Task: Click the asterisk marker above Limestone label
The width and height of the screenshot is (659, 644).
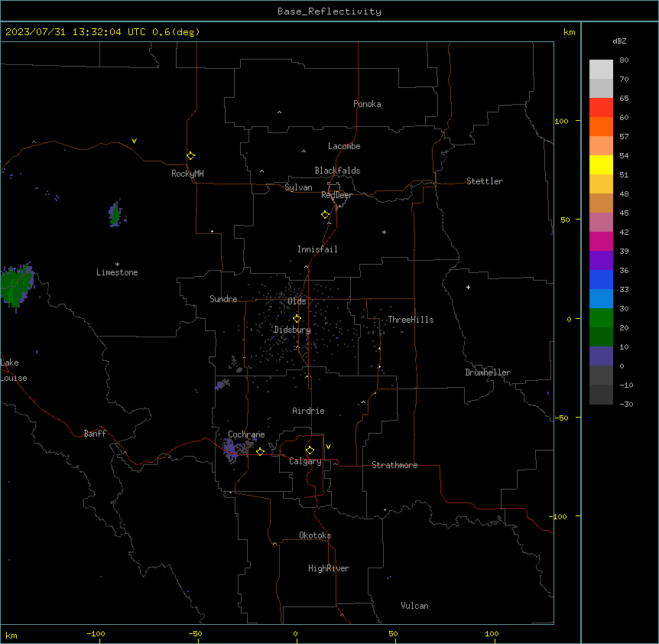Action: click(117, 265)
